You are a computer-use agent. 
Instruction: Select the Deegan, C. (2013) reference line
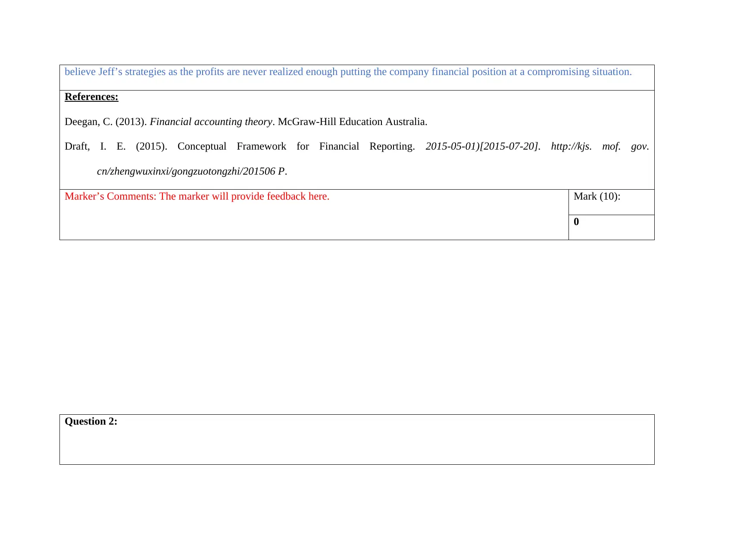246,122
